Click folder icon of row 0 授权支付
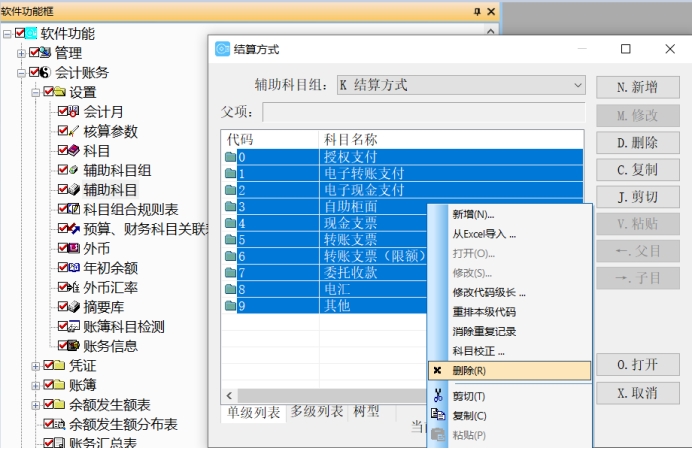The image size is (692, 449). point(231,158)
